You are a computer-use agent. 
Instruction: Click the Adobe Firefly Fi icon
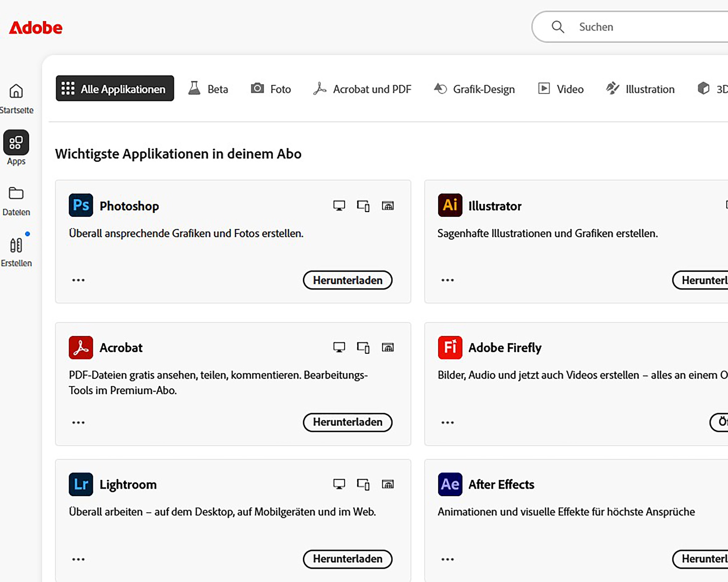pyautogui.click(x=450, y=347)
